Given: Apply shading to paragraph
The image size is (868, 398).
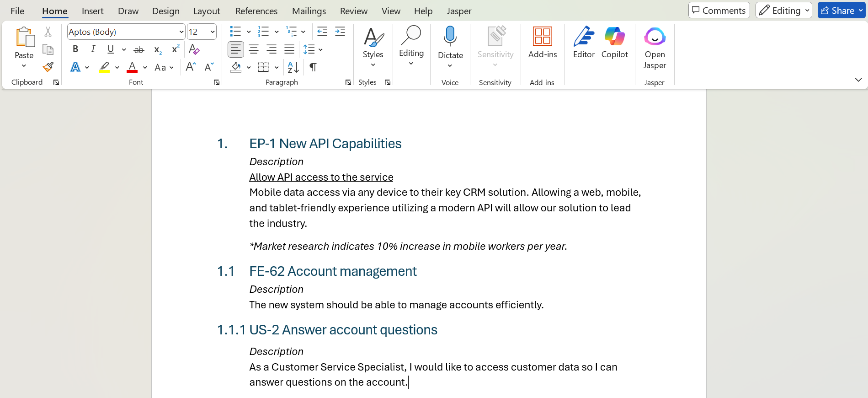Looking at the screenshot, I should click(236, 67).
